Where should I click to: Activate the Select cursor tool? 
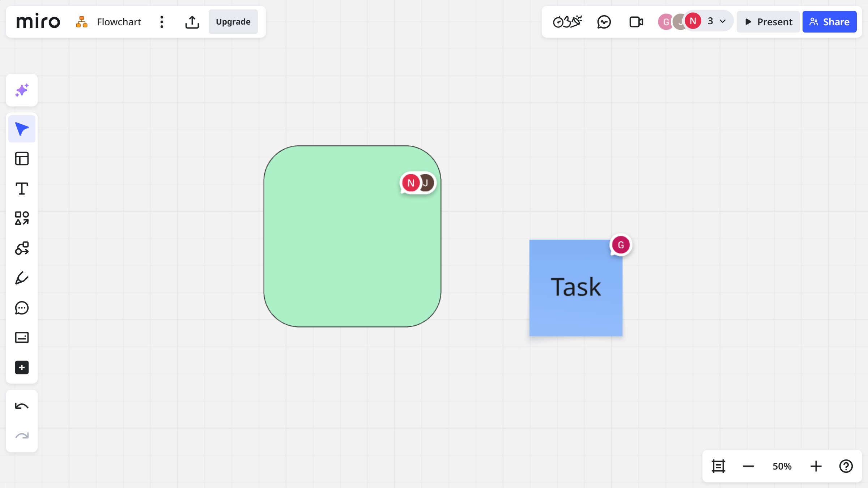[x=22, y=129]
